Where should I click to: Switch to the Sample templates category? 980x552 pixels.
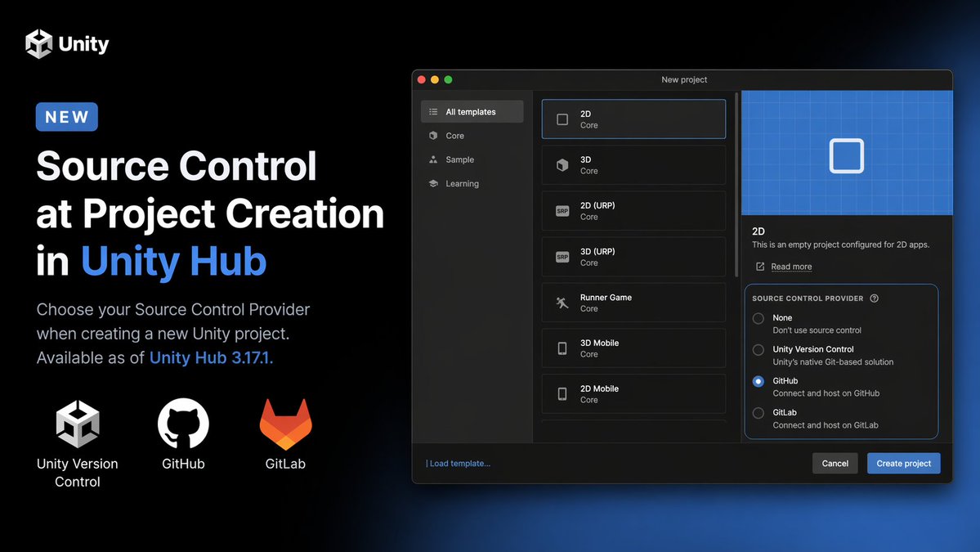pyautogui.click(x=472, y=159)
